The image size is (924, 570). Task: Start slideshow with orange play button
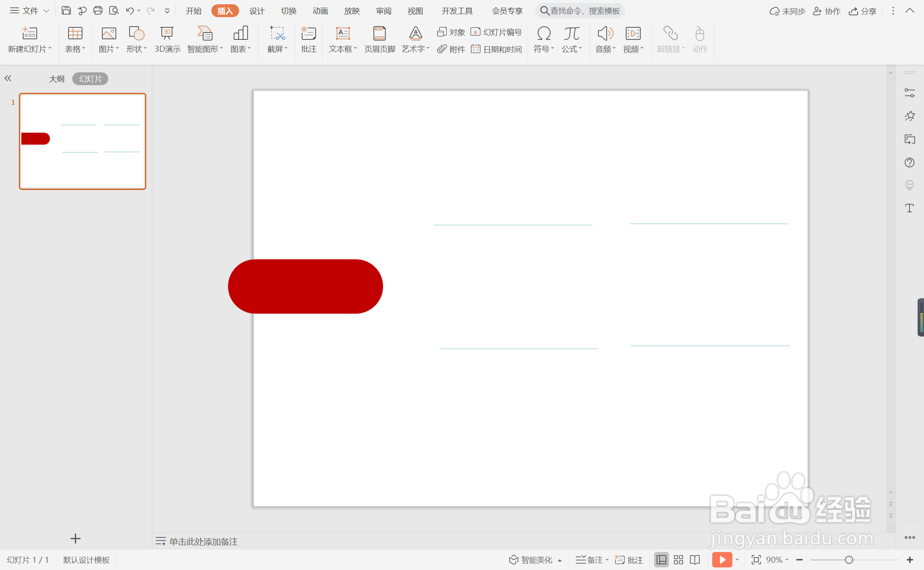pos(722,560)
